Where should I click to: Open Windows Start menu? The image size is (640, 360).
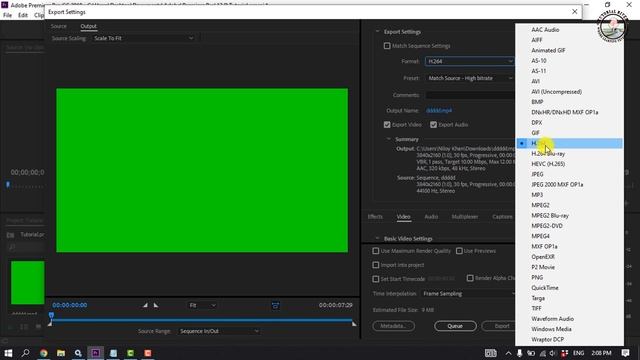point(8,353)
